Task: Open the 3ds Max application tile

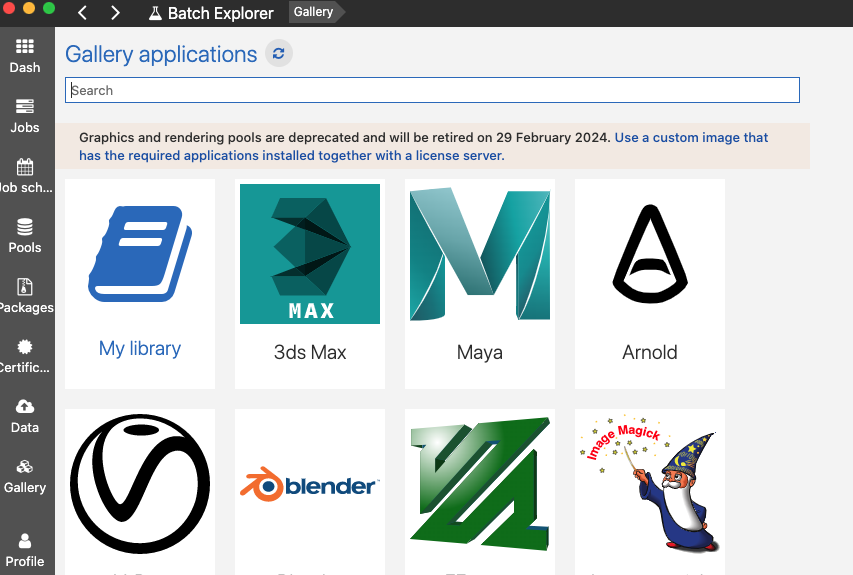Action: (x=310, y=283)
